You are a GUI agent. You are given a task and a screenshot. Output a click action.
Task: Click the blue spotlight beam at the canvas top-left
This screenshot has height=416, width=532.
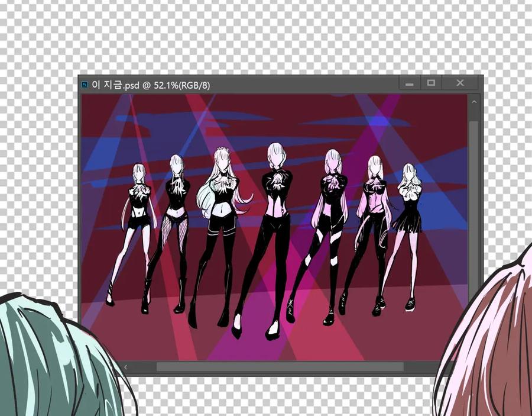click(x=105, y=143)
